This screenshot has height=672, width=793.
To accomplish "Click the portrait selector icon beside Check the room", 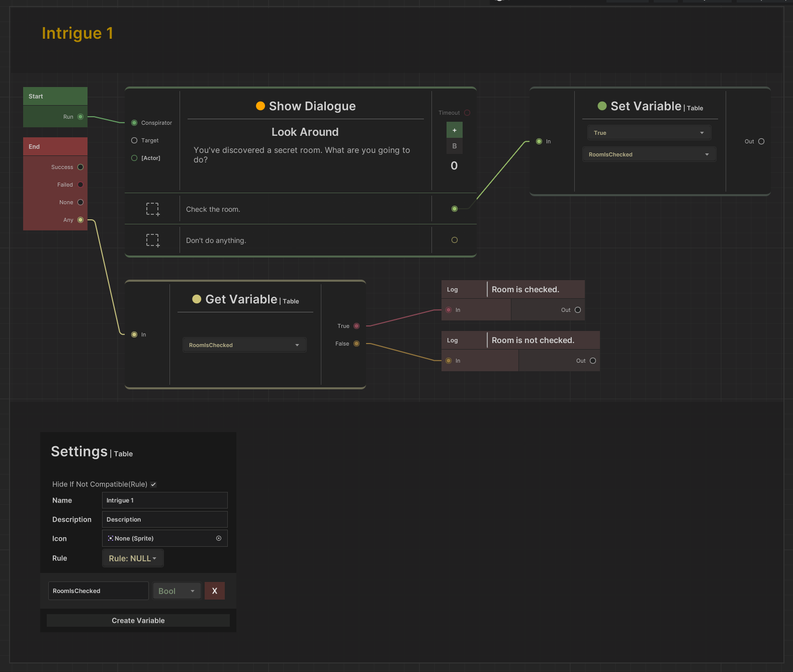I will click(152, 209).
